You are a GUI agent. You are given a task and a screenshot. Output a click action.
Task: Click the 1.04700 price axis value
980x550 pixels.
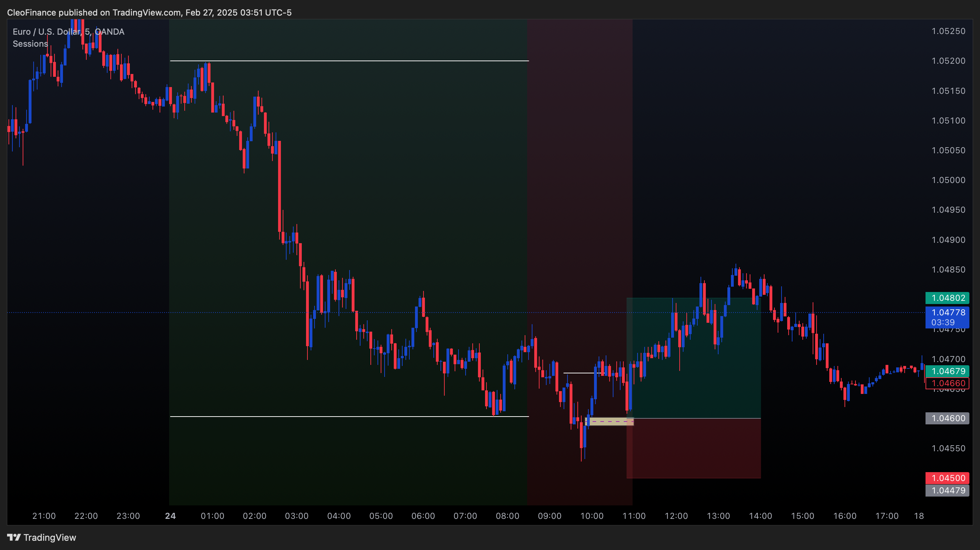[949, 359]
